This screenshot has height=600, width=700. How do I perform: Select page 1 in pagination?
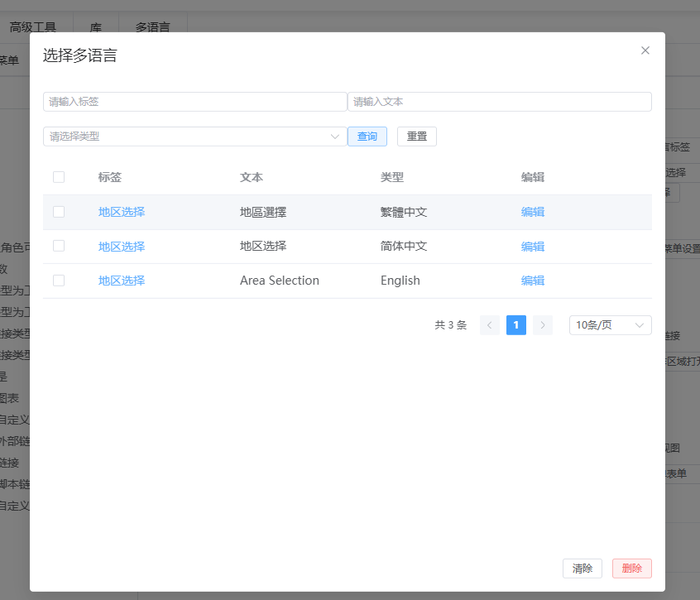pyautogui.click(x=516, y=325)
